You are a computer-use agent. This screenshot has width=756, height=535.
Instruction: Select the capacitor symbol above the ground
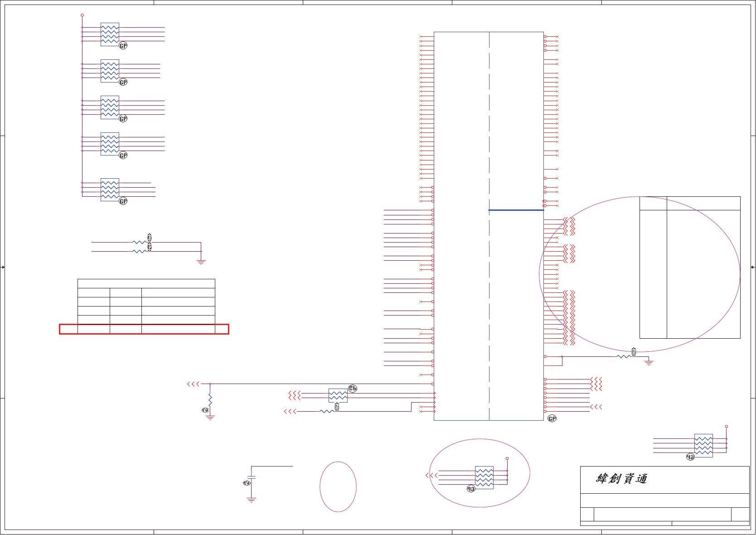coord(252,477)
